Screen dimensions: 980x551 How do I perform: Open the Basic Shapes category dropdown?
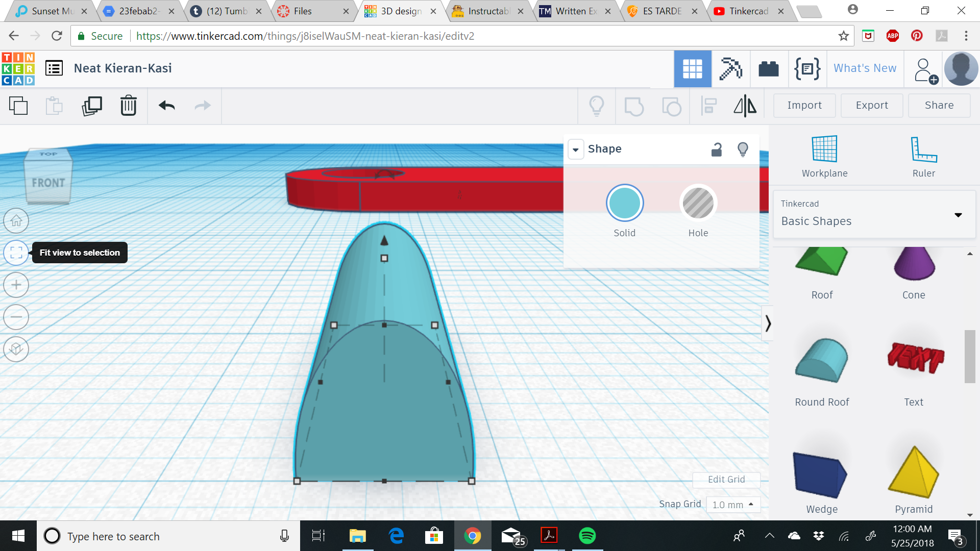pos(874,215)
